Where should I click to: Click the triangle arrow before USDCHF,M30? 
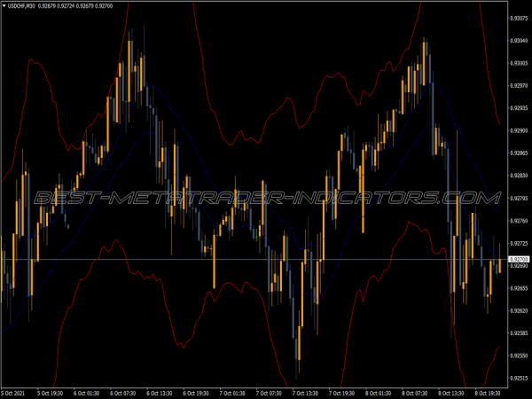pyautogui.click(x=5, y=5)
